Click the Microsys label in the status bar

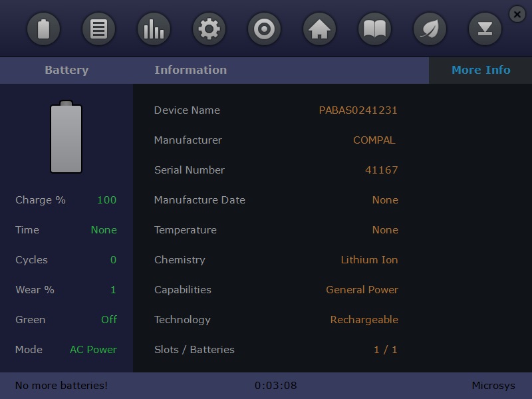tap(493, 385)
